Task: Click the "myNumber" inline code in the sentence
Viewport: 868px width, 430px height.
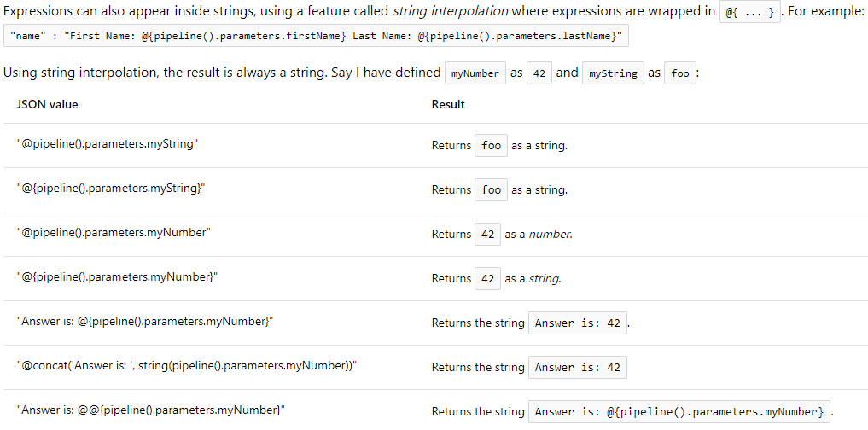Action: pos(475,73)
